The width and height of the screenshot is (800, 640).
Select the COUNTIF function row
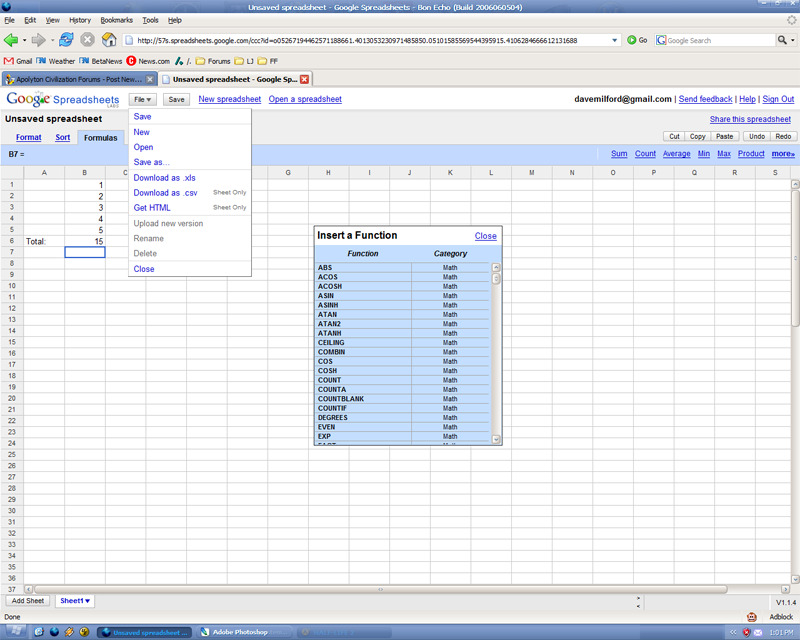[x=403, y=408]
